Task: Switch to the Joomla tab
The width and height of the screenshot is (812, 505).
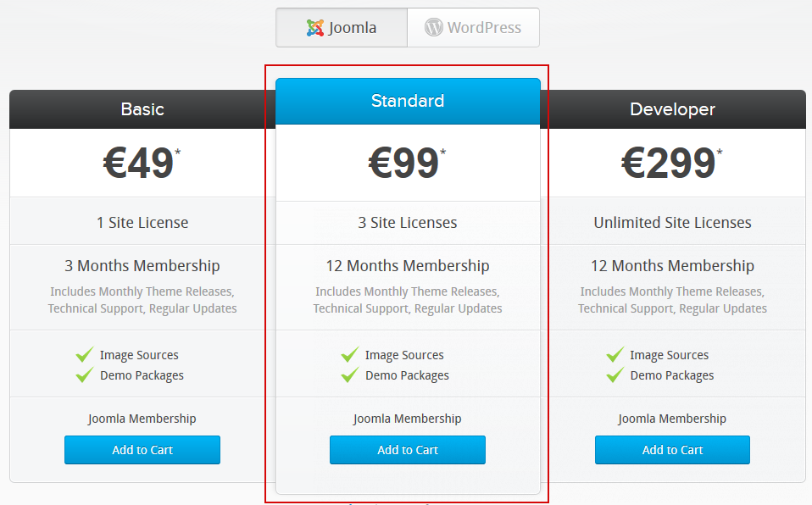Action: pos(342,28)
